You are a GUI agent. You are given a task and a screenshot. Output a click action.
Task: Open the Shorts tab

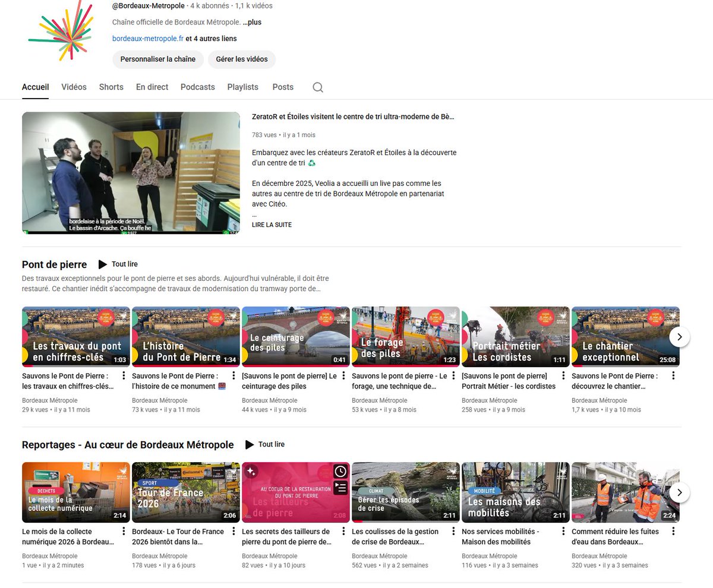click(x=111, y=87)
